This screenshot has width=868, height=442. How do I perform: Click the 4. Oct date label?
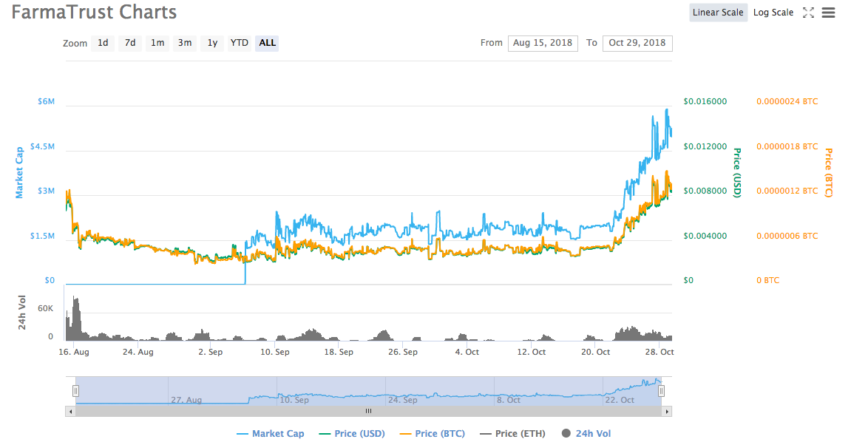tap(467, 352)
